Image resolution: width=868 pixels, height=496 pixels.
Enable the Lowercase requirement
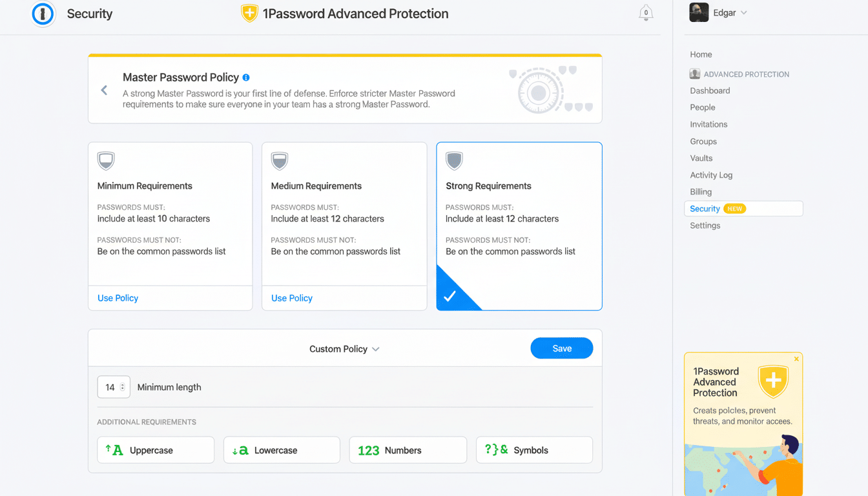point(282,449)
